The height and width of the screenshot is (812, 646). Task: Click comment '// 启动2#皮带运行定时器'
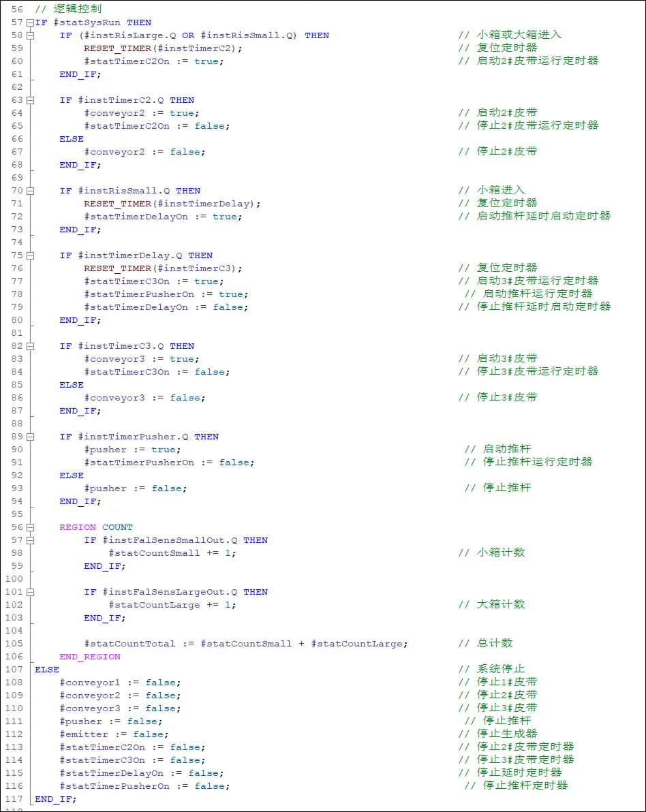[528, 61]
